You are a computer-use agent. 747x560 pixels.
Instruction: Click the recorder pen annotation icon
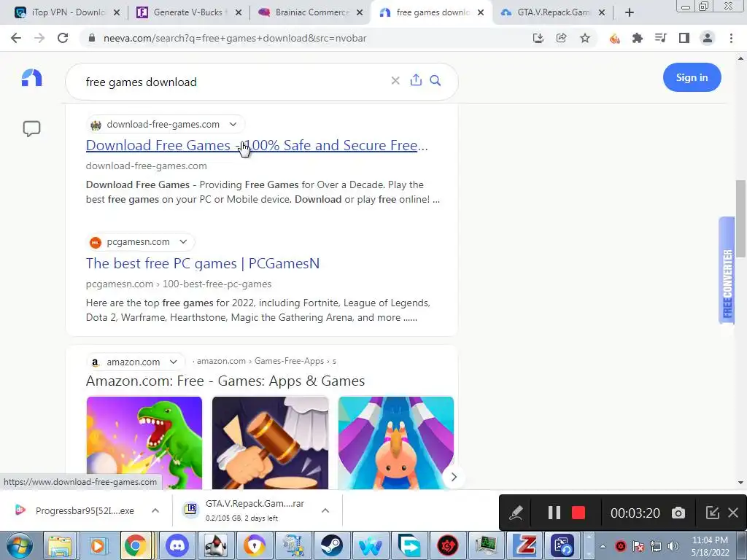pos(516,513)
